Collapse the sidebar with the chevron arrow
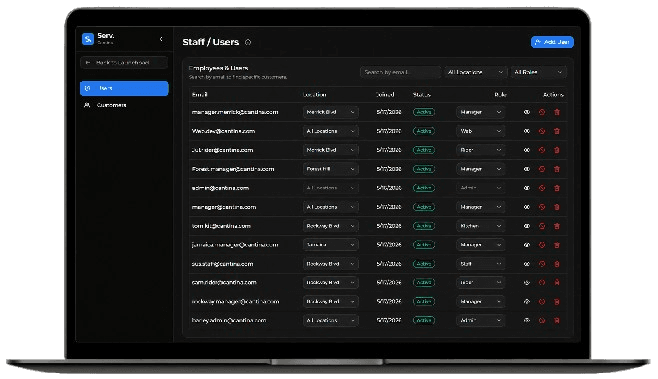Image resolution: width=658 pixels, height=379 pixels. (161, 39)
